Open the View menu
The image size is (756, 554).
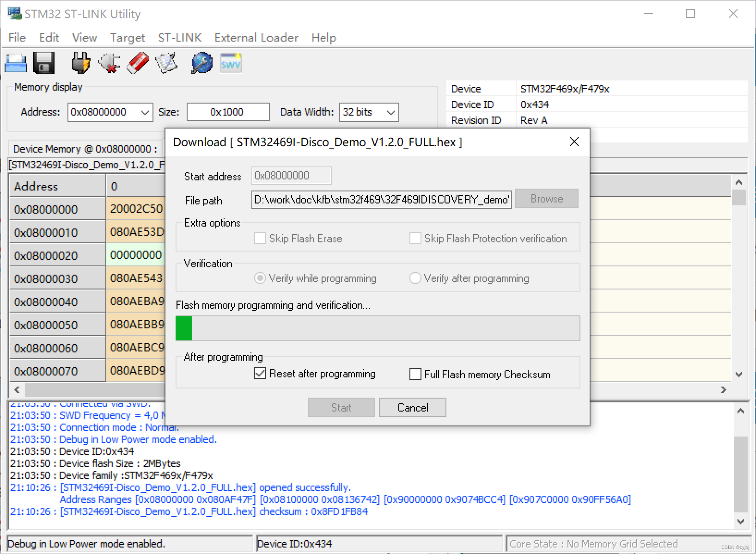[x=85, y=37]
